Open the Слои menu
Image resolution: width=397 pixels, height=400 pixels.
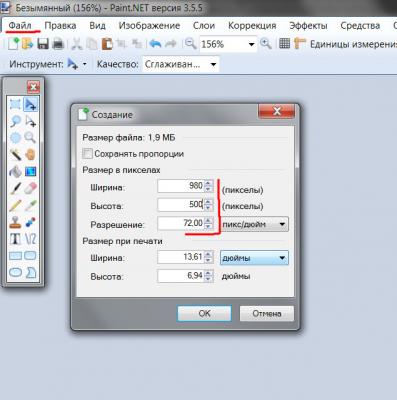[x=204, y=26]
